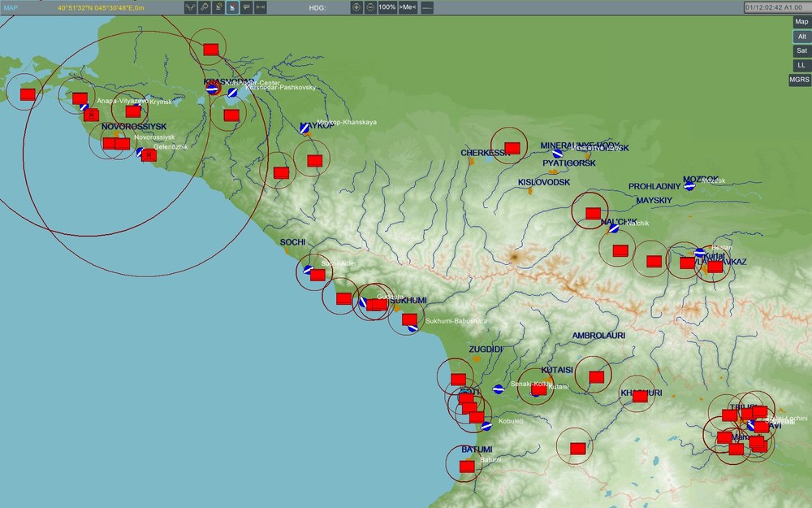Select Beslan airfield icon

point(700,253)
